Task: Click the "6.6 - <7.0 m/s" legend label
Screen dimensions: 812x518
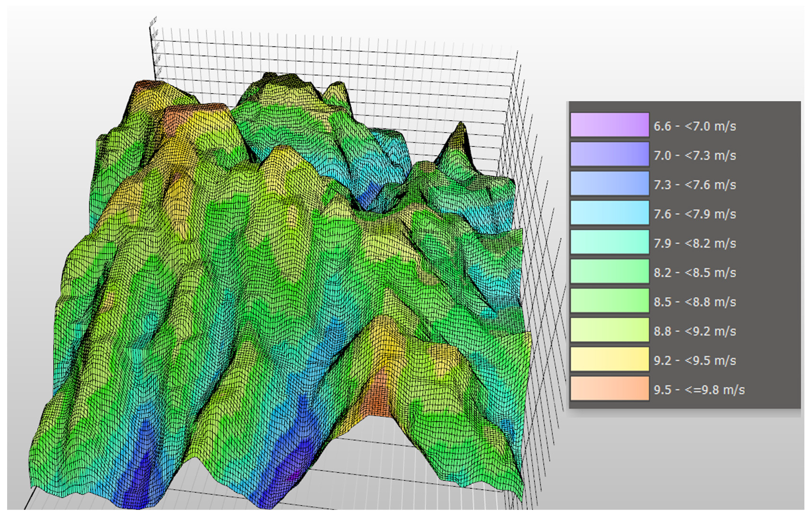Action: (695, 126)
